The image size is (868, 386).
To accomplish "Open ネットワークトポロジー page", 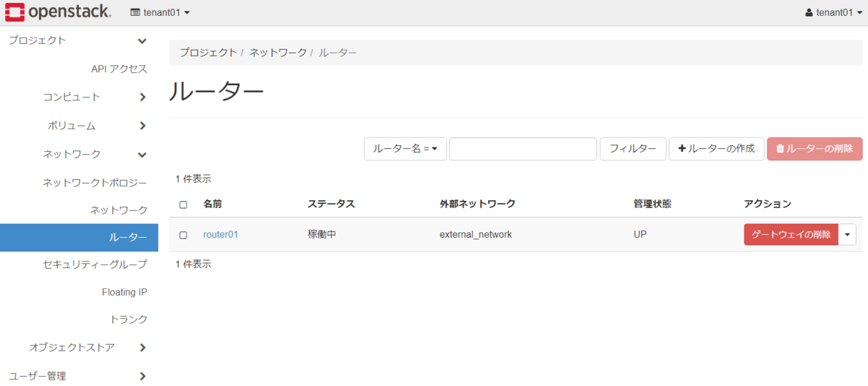I will 95,182.
